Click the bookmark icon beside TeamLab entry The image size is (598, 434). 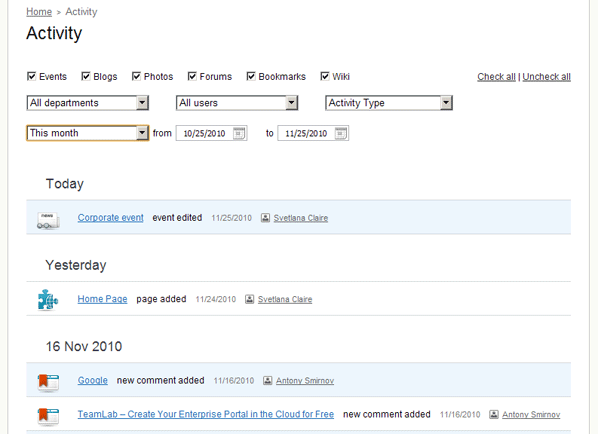coord(48,416)
